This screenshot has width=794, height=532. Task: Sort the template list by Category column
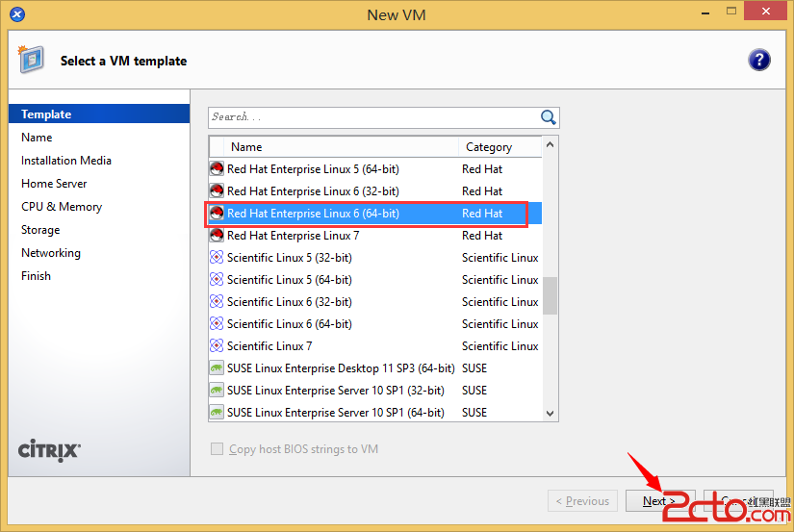click(x=500, y=147)
